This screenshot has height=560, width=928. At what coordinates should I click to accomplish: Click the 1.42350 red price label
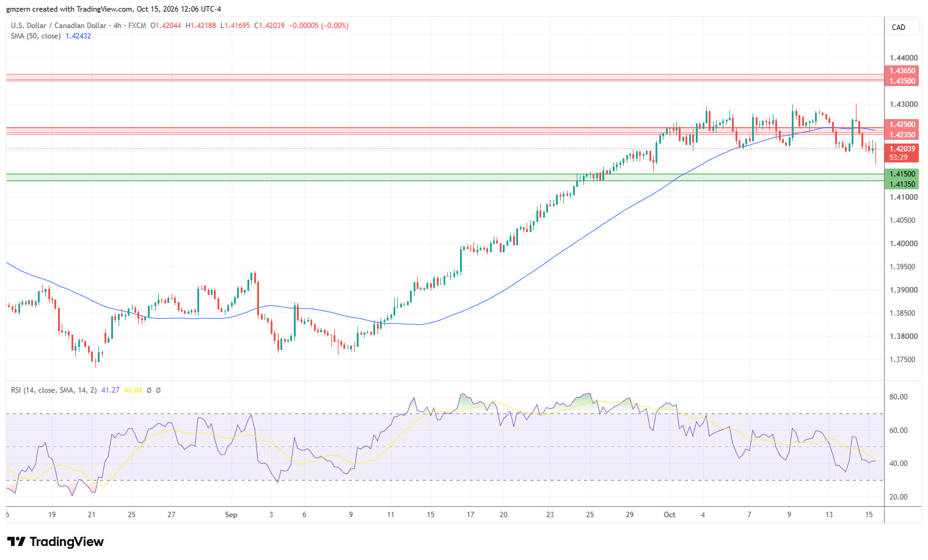[902, 135]
